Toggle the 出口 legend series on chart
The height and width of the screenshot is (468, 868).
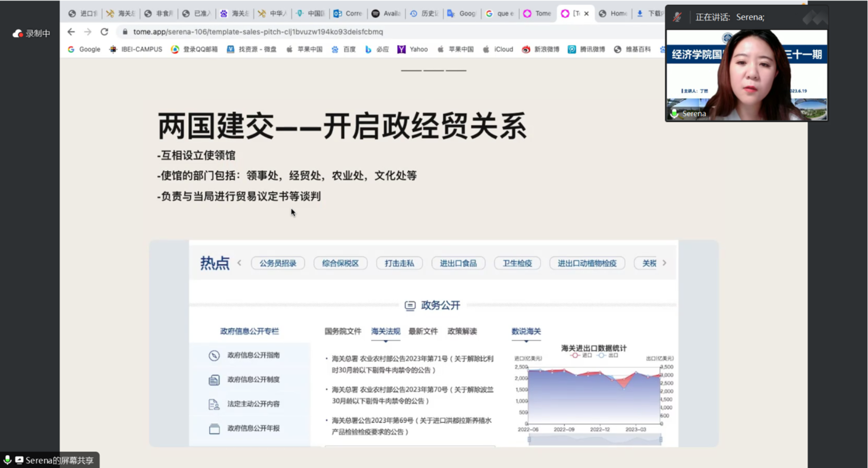click(607, 355)
